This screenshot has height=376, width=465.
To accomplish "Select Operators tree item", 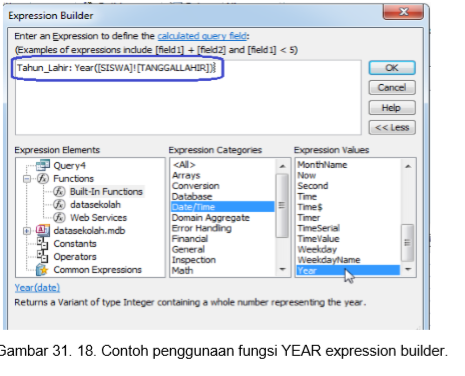I will click(x=75, y=257).
